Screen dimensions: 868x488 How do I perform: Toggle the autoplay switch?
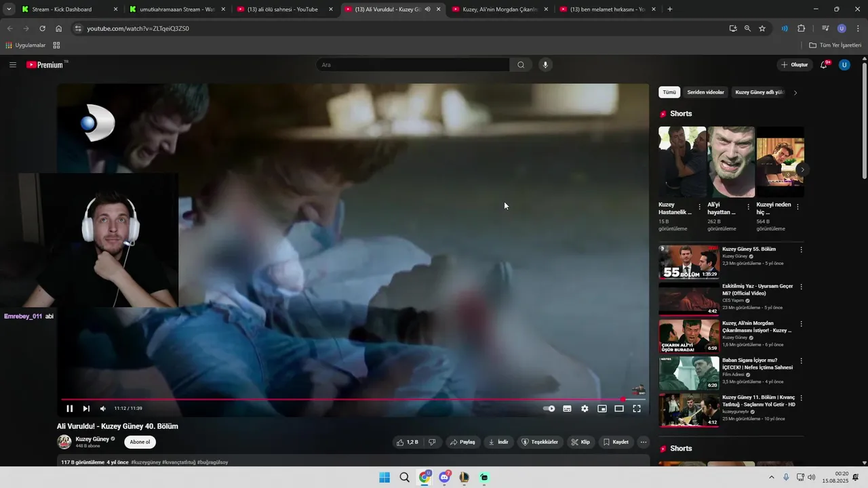[549, 409]
